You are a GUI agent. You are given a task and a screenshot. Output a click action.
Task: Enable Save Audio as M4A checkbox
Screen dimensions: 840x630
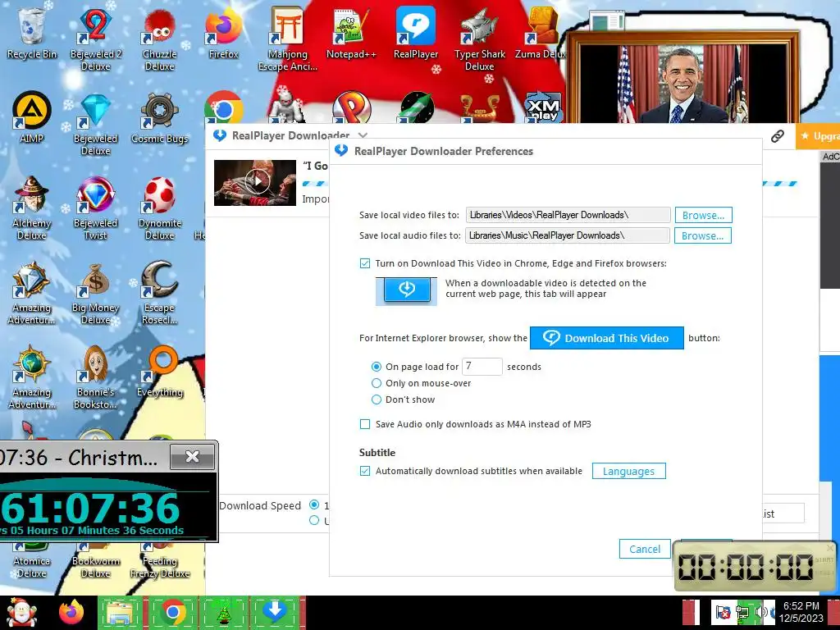click(x=365, y=424)
